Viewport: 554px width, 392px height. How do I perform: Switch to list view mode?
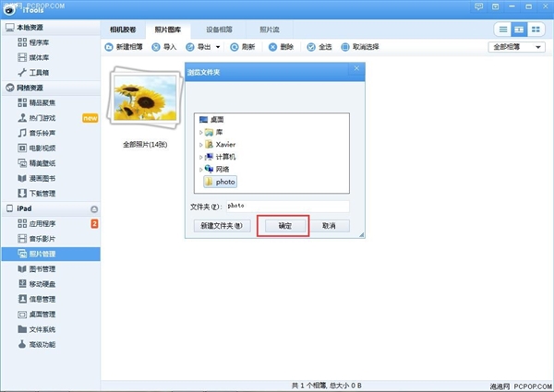[503, 30]
